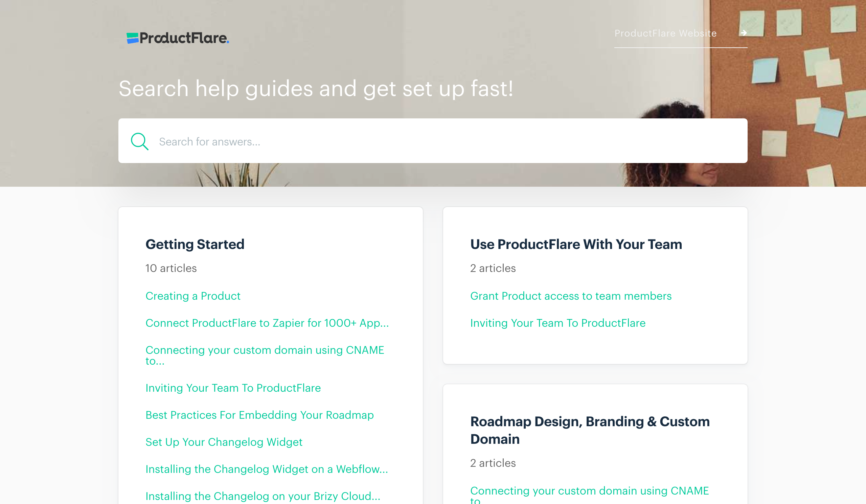Open Grant Product access to team members
Image resolution: width=866 pixels, height=504 pixels.
571,296
